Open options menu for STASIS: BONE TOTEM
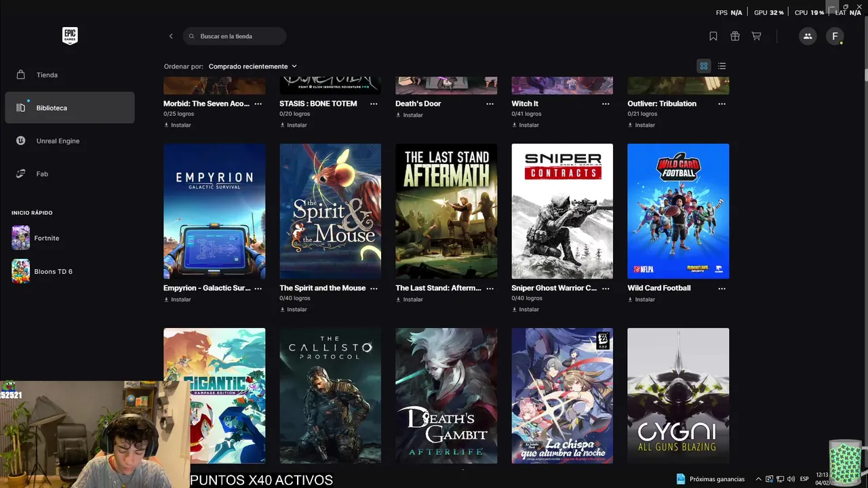The width and height of the screenshot is (868, 488). (374, 104)
